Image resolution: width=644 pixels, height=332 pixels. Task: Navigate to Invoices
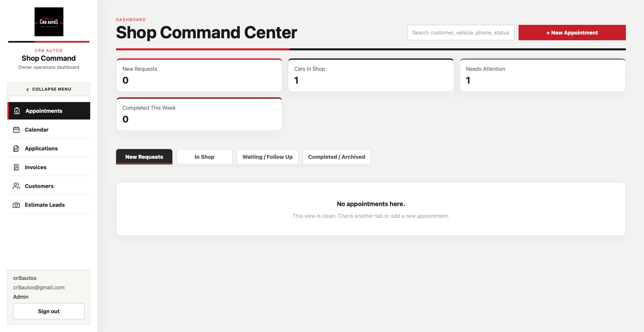pos(49,167)
